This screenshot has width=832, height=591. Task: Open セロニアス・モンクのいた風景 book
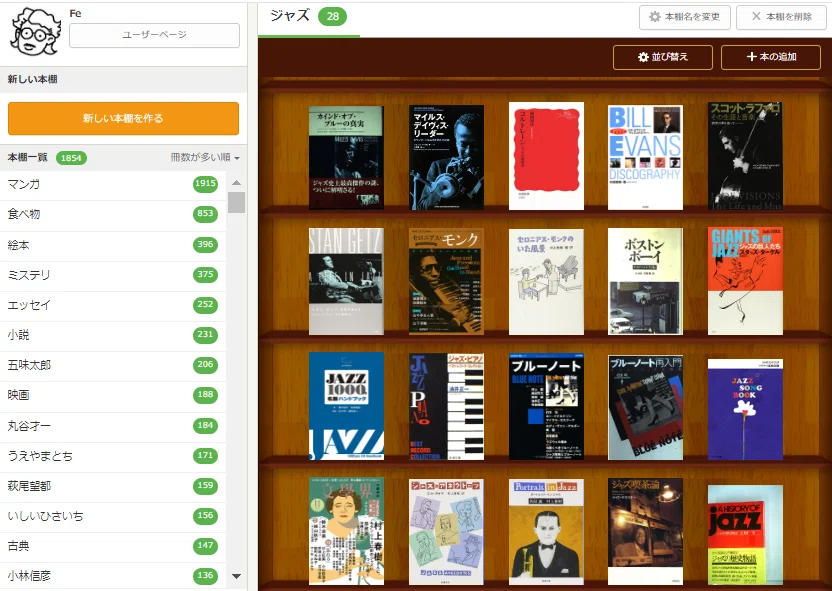547,282
